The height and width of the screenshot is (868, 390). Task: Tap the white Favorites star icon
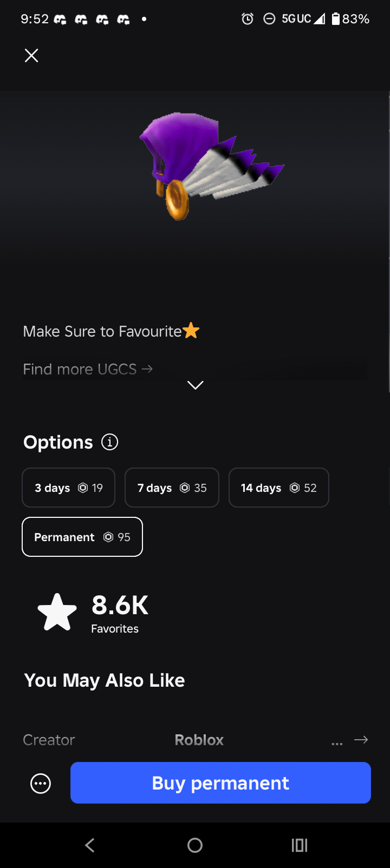57,613
